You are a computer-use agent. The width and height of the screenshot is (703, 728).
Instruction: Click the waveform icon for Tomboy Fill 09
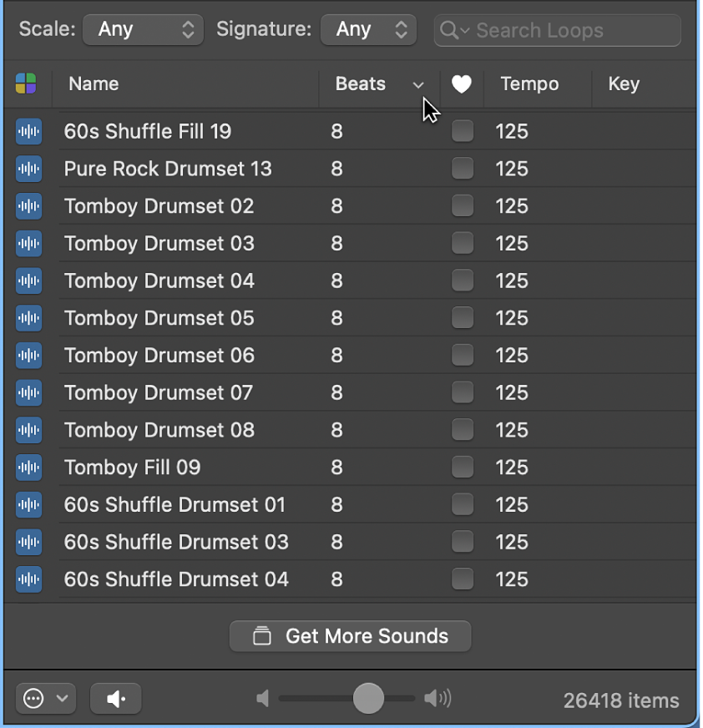point(28,468)
